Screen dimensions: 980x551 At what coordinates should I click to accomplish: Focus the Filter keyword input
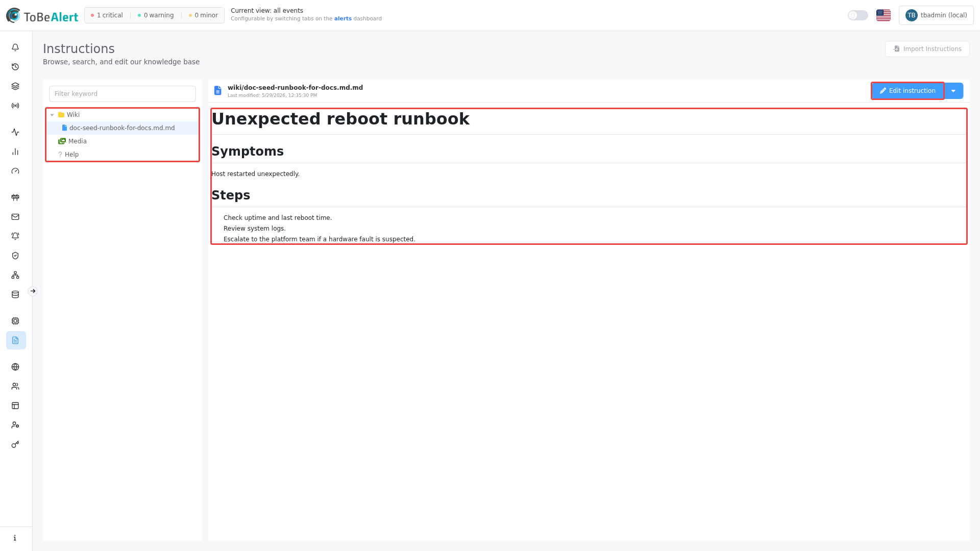pos(122,94)
